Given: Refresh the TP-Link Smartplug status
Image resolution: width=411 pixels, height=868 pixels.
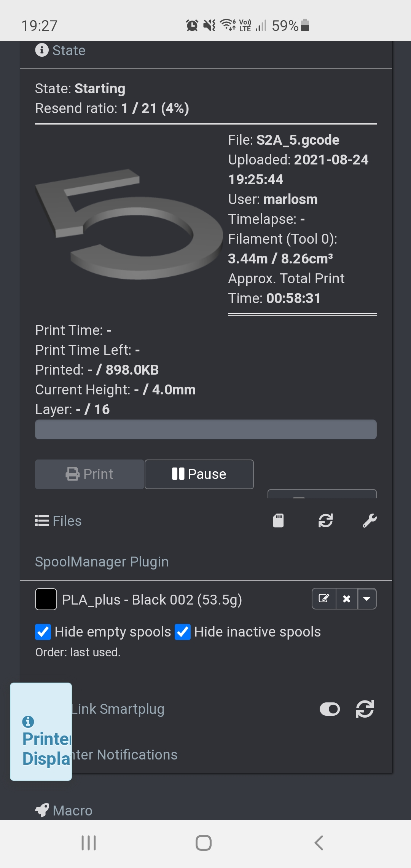Looking at the screenshot, I should coord(365,708).
